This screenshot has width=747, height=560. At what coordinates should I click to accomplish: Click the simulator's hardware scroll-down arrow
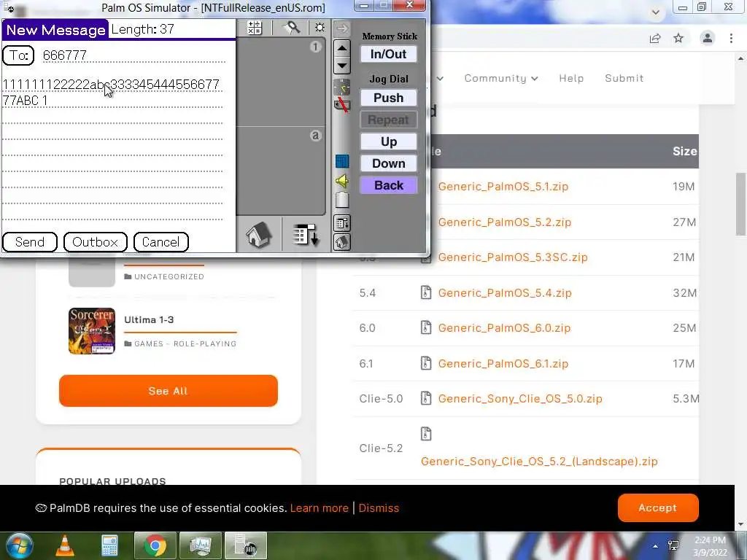[x=342, y=65]
